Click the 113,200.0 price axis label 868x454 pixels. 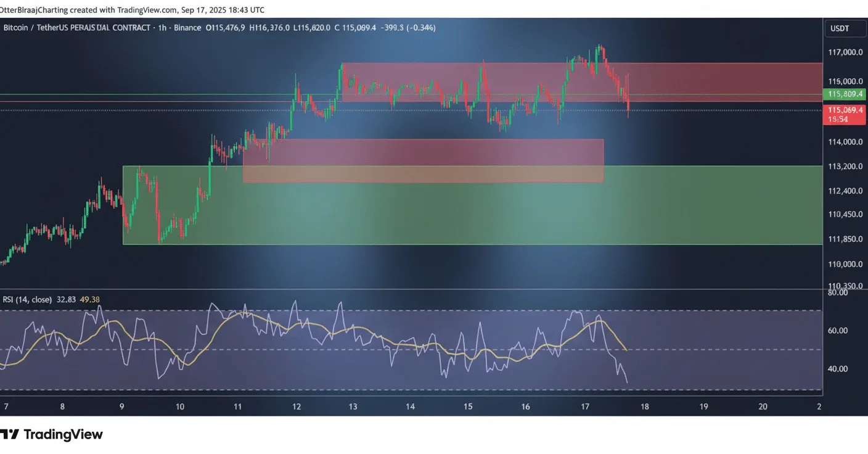pos(845,166)
